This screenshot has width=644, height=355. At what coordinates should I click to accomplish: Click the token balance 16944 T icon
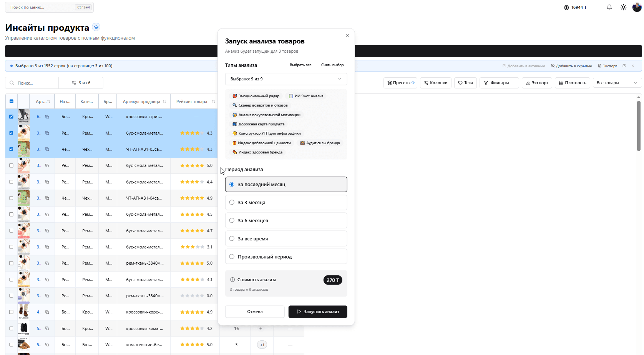[566, 7]
